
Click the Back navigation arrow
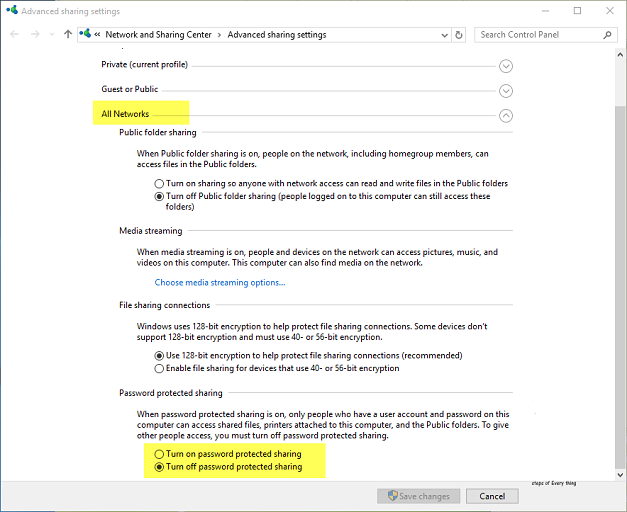[14, 34]
